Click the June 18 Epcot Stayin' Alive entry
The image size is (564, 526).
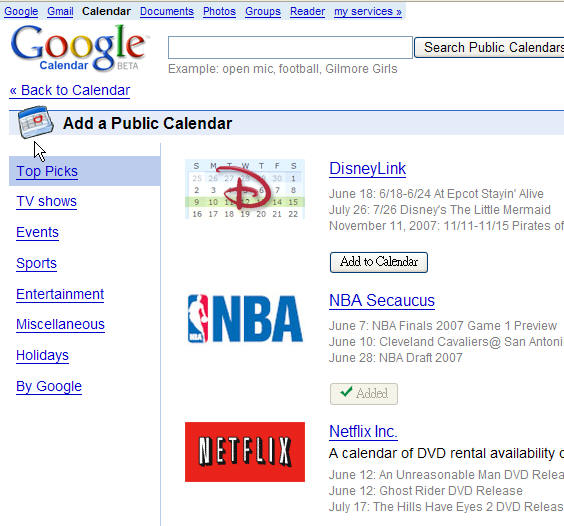click(436, 194)
